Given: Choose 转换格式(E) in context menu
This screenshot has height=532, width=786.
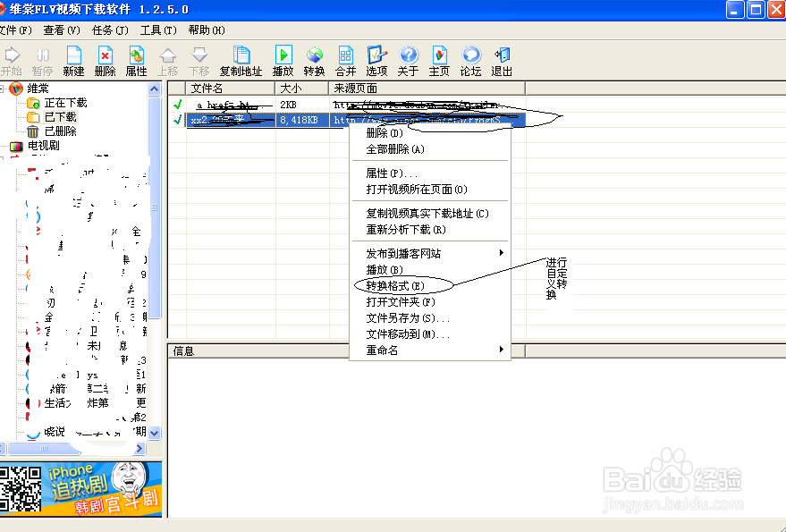Looking at the screenshot, I should (x=429, y=286).
